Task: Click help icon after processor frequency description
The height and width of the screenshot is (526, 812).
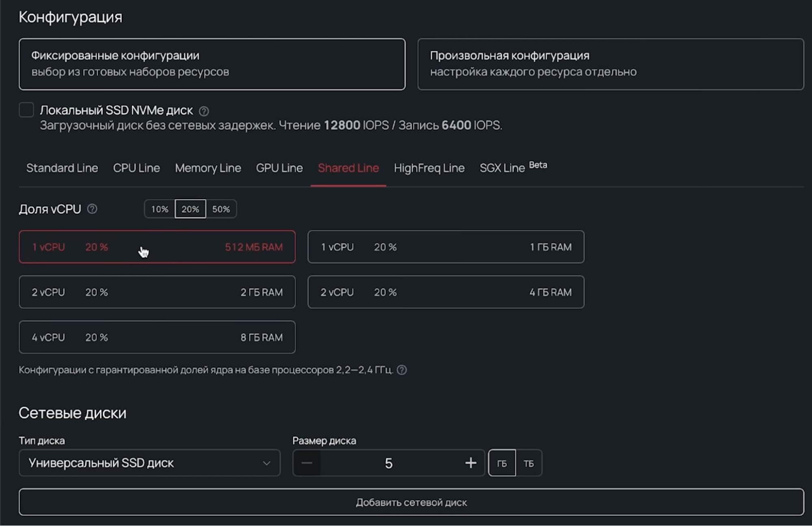Action: (x=402, y=370)
